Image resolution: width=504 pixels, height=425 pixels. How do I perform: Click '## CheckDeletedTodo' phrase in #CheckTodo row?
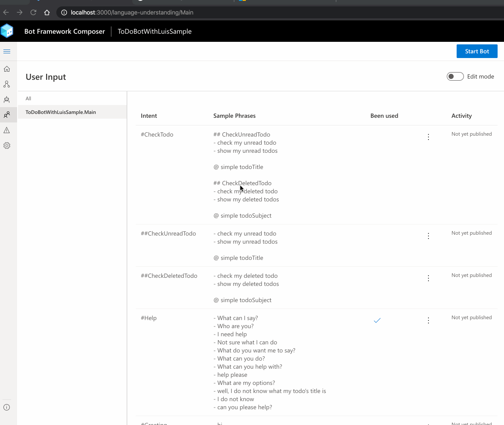point(242,183)
